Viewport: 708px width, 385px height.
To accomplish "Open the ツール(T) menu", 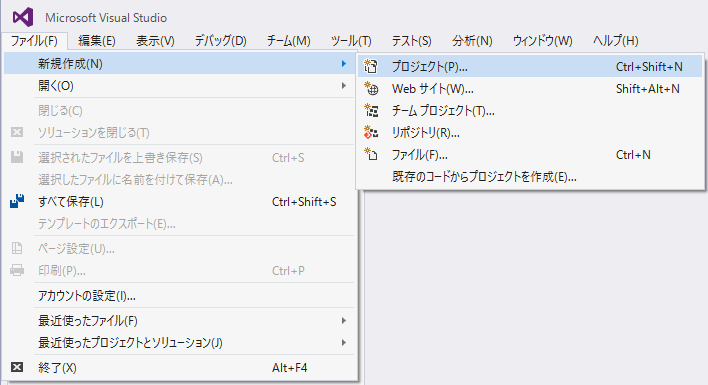I will [351, 41].
